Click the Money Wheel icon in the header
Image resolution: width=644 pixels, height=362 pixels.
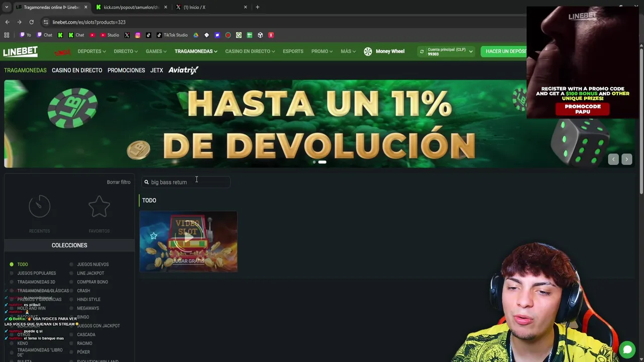coord(368,51)
